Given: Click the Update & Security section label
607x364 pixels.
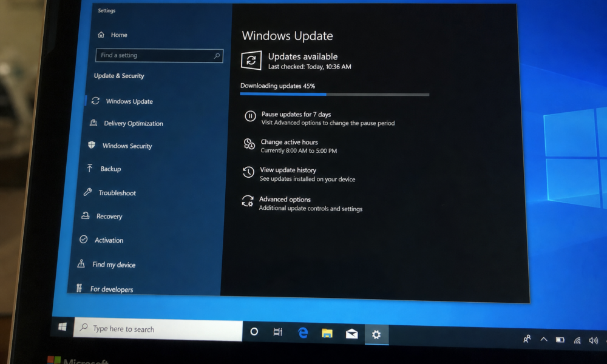Looking at the screenshot, I should [119, 76].
